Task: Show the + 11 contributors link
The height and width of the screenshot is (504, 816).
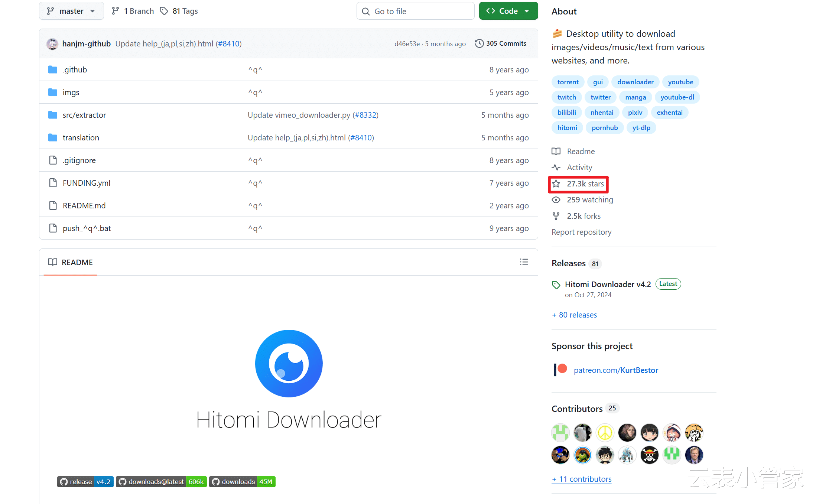Action: (x=582, y=479)
